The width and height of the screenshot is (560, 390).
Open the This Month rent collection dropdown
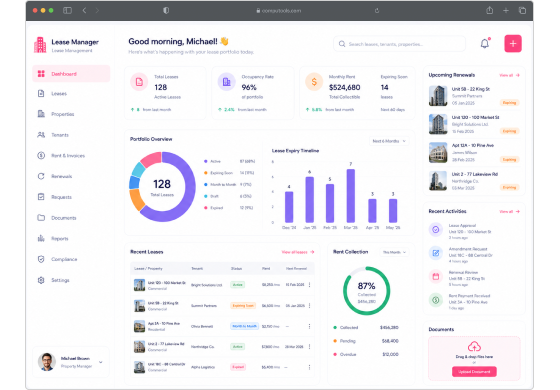(394, 252)
